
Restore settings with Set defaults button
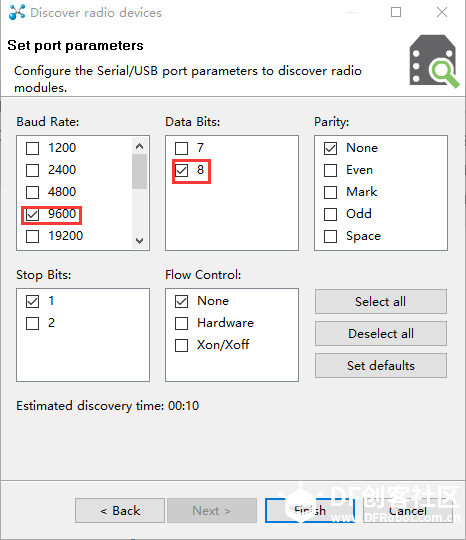(381, 365)
